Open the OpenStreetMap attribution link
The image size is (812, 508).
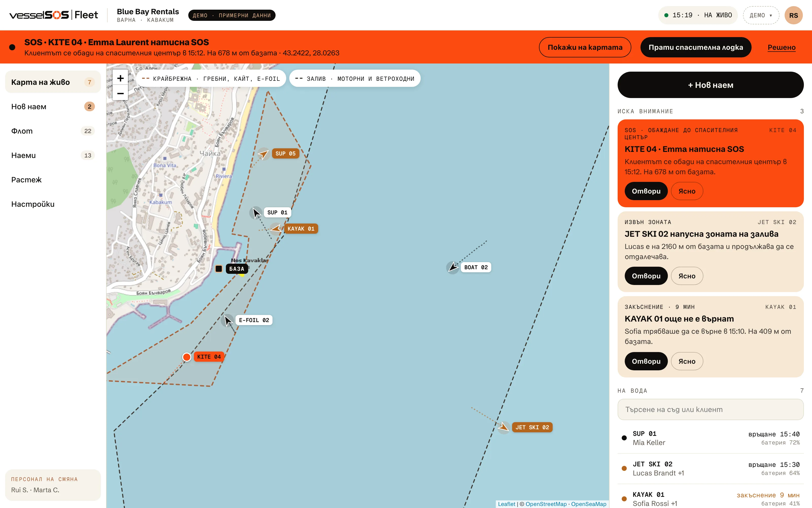coord(546,504)
